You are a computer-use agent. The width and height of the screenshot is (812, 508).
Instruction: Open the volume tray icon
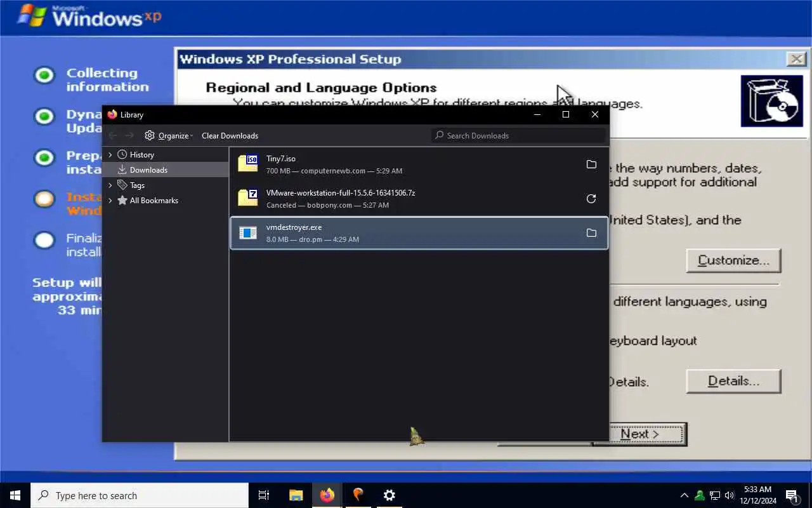click(x=730, y=495)
